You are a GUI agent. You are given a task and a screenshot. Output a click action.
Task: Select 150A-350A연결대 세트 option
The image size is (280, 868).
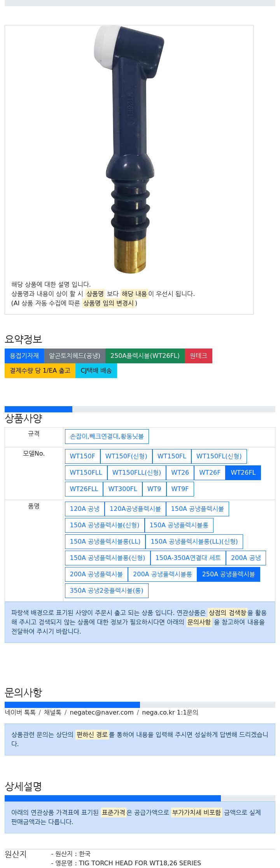point(188,558)
